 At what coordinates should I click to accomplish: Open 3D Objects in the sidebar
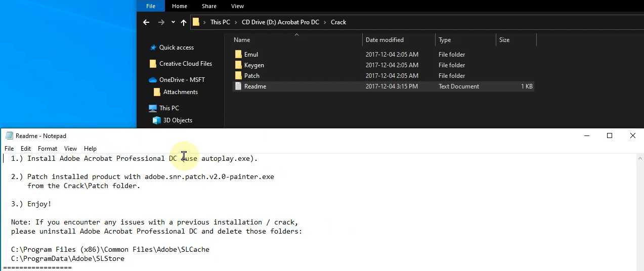(x=177, y=120)
